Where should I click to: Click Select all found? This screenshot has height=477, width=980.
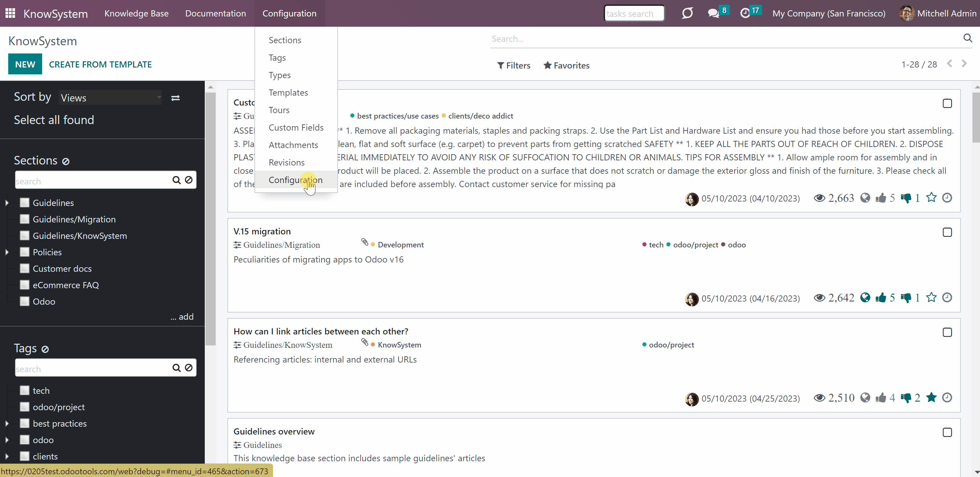(54, 120)
